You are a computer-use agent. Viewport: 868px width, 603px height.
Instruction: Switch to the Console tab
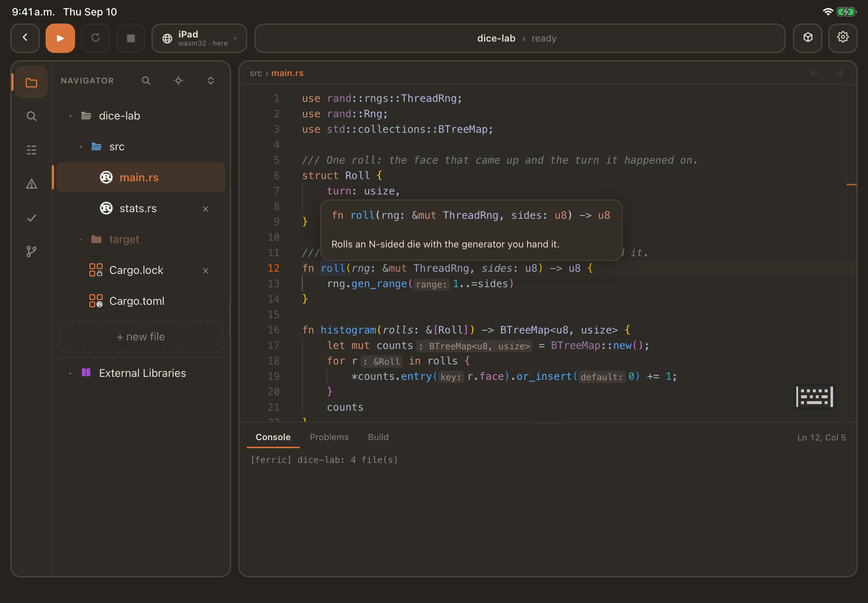(x=273, y=437)
